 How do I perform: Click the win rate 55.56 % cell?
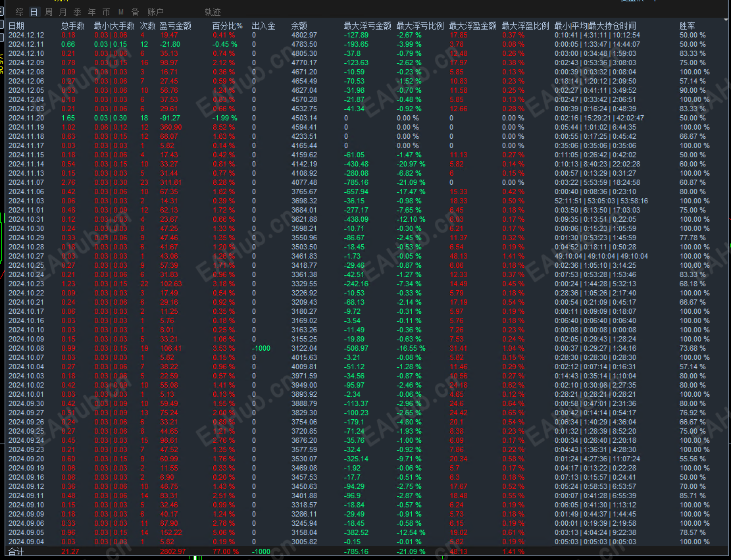click(x=692, y=459)
